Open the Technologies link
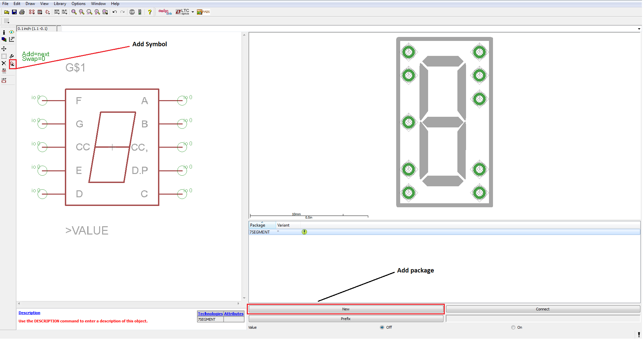Image resolution: width=644 pixels, height=342 pixels. click(x=210, y=313)
